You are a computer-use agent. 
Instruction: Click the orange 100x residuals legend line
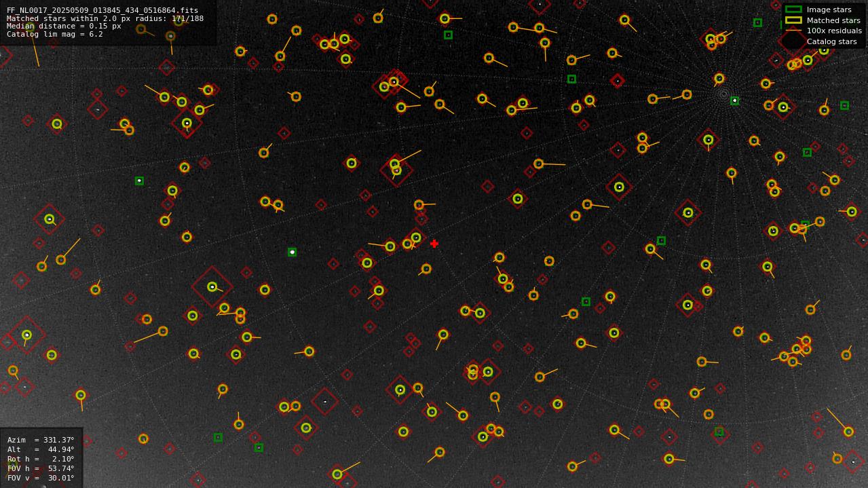(793, 31)
